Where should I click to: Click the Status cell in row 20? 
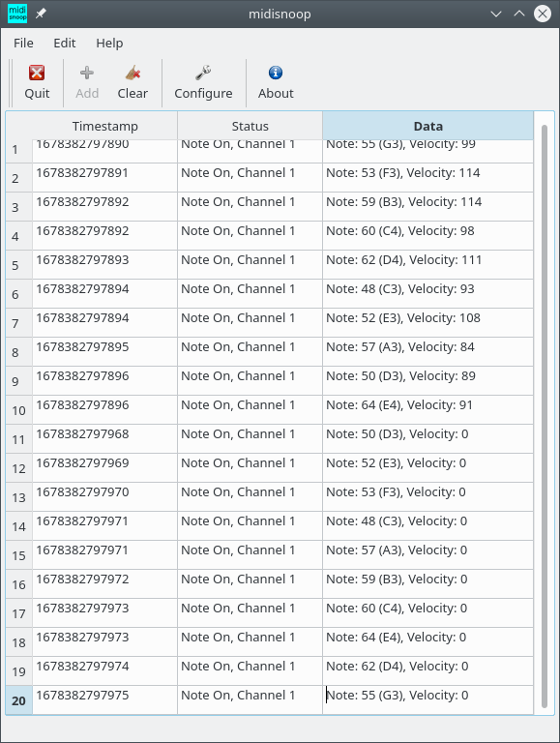coord(251,700)
